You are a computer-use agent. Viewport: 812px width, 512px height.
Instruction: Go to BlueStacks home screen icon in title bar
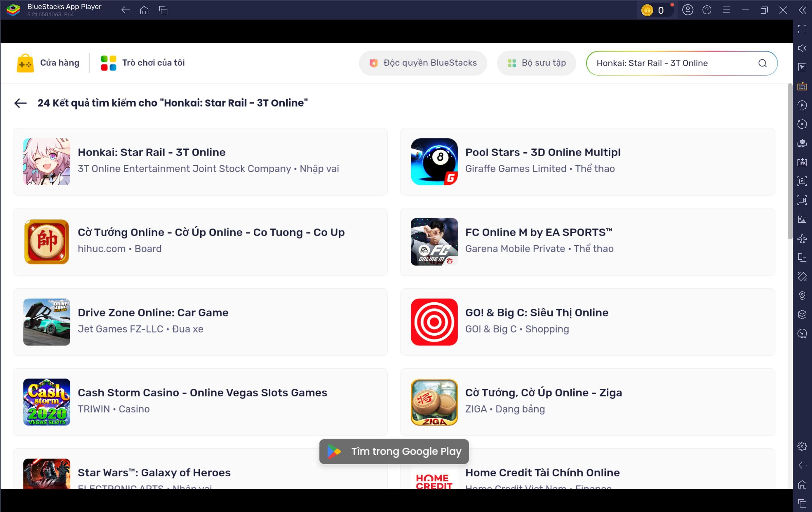144,10
